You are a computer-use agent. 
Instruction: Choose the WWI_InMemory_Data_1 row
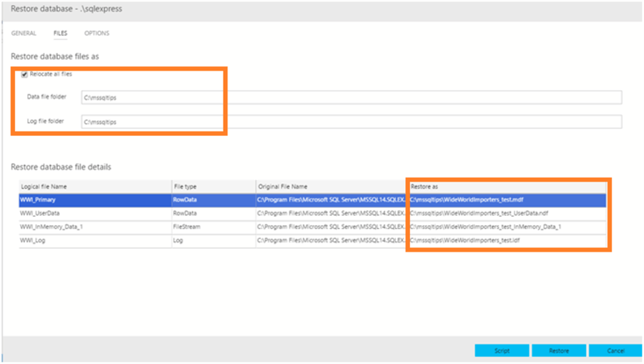(x=50, y=227)
